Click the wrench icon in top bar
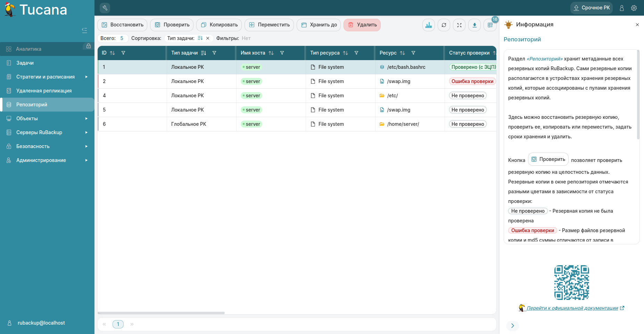This screenshot has height=334, width=644. pos(105,8)
